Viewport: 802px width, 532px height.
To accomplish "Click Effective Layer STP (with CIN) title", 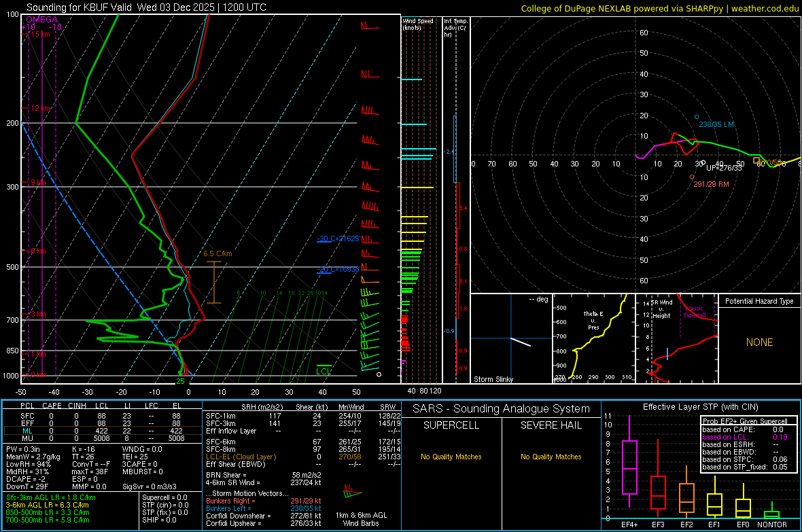I will pyautogui.click(x=700, y=407).
